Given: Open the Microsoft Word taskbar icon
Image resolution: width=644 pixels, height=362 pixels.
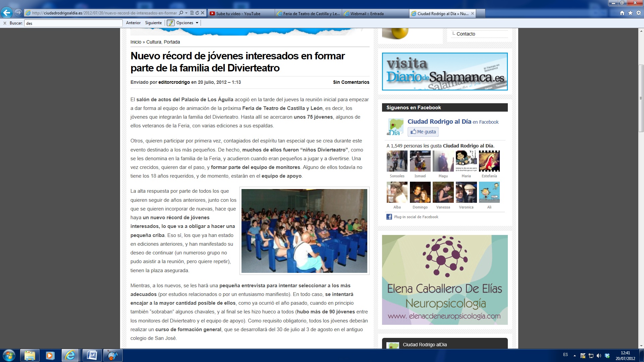Looking at the screenshot, I should tap(92, 355).
